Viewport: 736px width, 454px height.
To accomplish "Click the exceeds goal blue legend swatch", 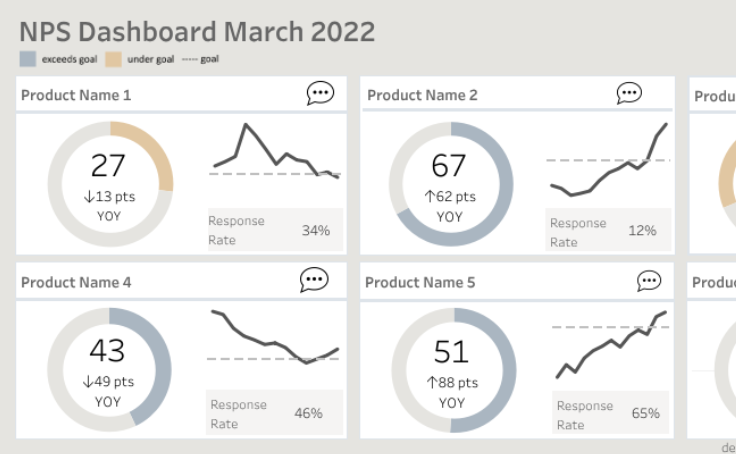I will click(28, 59).
